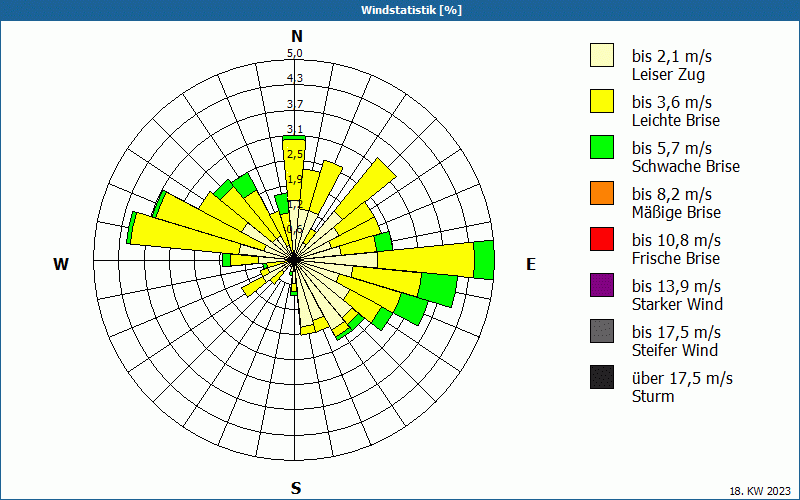Click the '2,5' radial scale label
800x500 pixels.
(295, 154)
